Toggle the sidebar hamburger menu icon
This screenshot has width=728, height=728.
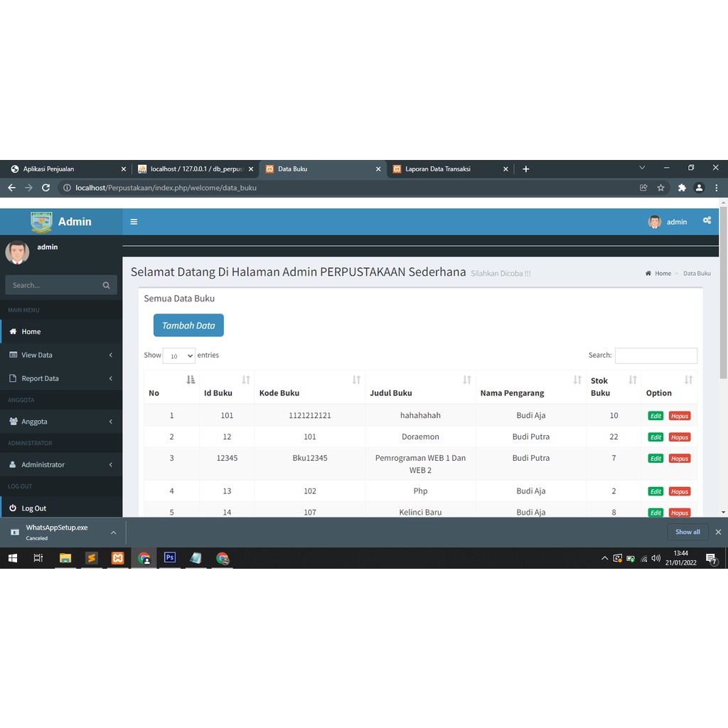pyautogui.click(x=134, y=222)
